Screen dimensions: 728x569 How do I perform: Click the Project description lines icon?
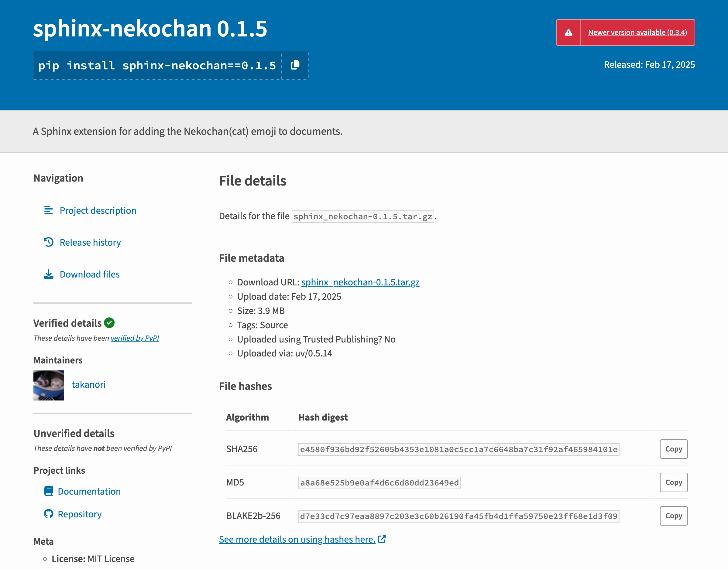pyautogui.click(x=49, y=210)
